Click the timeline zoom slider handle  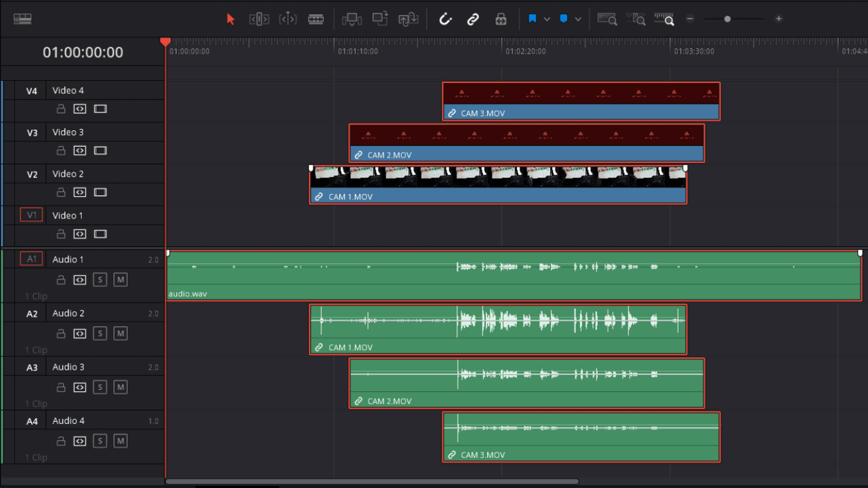(727, 19)
